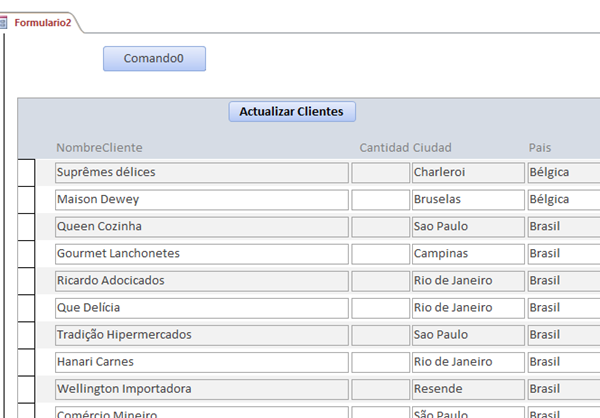Click the Charleroi city field
The height and width of the screenshot is (418, 600).
coord(467,172)
